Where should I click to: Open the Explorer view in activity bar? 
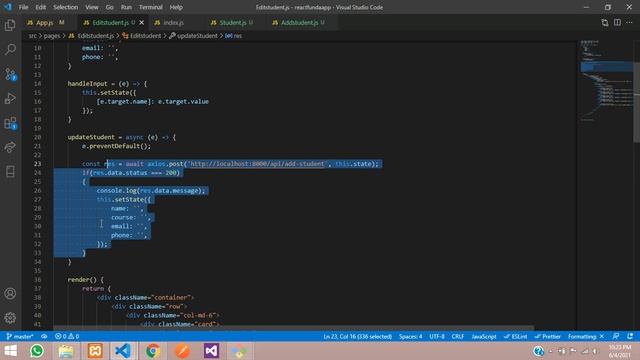coord(10,25)
